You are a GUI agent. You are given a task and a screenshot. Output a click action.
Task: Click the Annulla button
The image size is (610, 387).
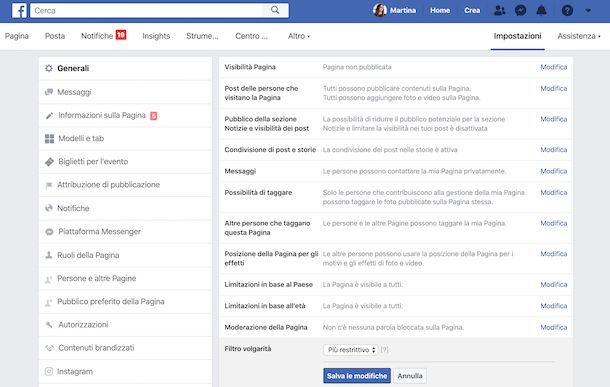[x=410, y=376]
